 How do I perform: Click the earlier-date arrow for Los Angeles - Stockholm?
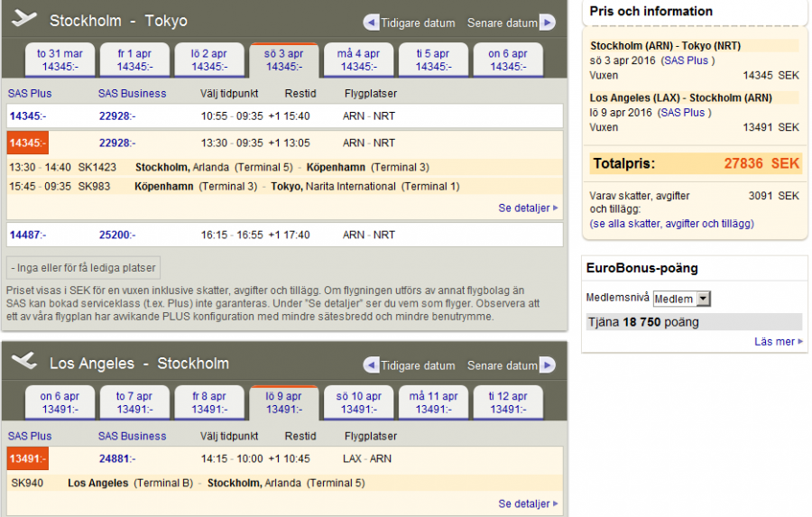[x=371, y=365]
